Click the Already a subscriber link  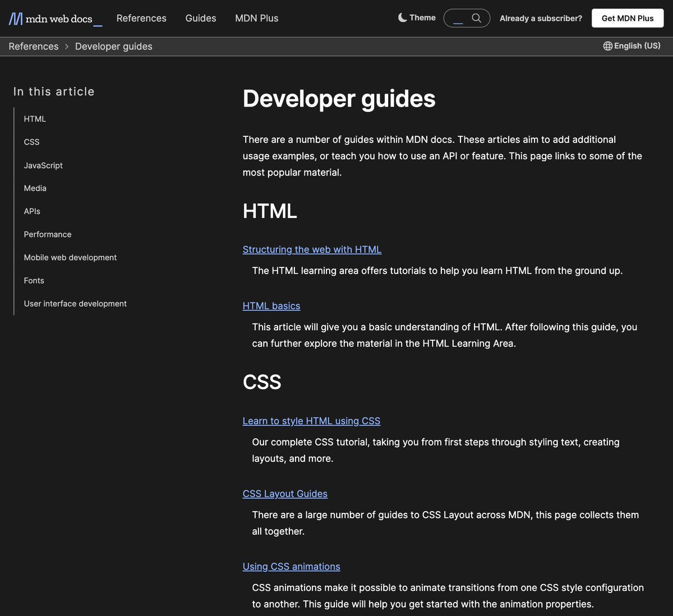[541, 18]
